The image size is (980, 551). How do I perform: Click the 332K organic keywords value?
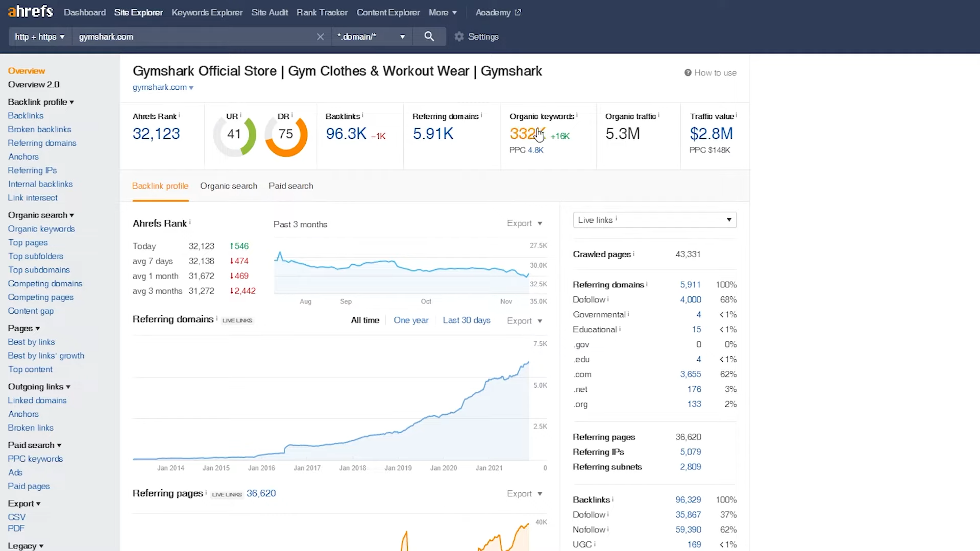pos(528,134)
